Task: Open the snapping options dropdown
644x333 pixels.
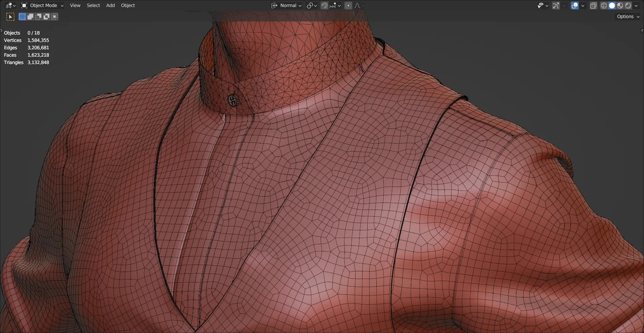Action: pyautogui.click(x=335, y=5)
